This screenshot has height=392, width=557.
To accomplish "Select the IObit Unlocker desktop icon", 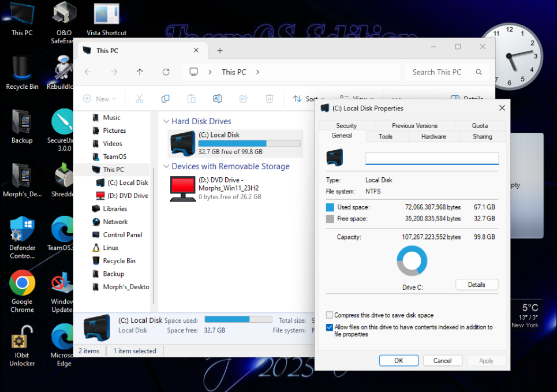I will (x=22, y=341).
